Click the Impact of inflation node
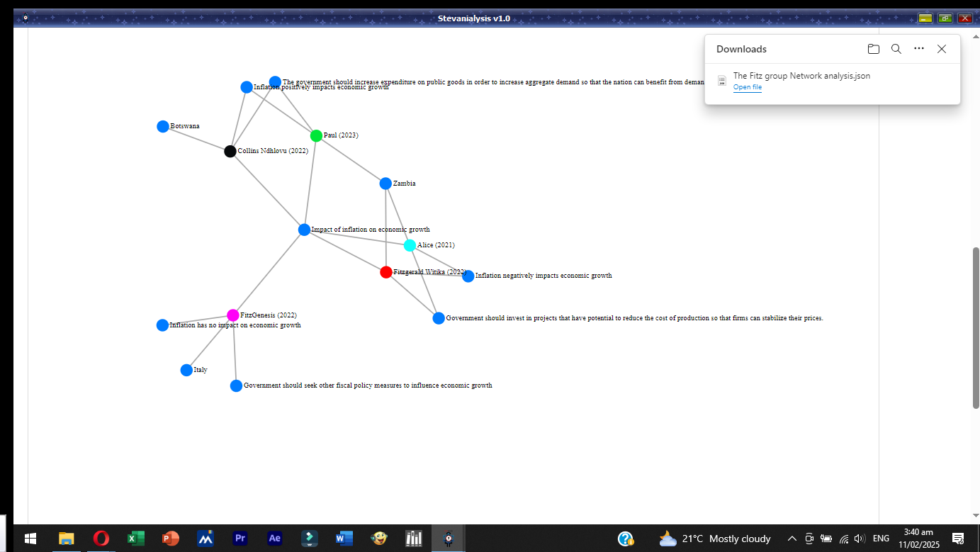The width and height of the screenshot is (980, 552). (x=304, y=230)
